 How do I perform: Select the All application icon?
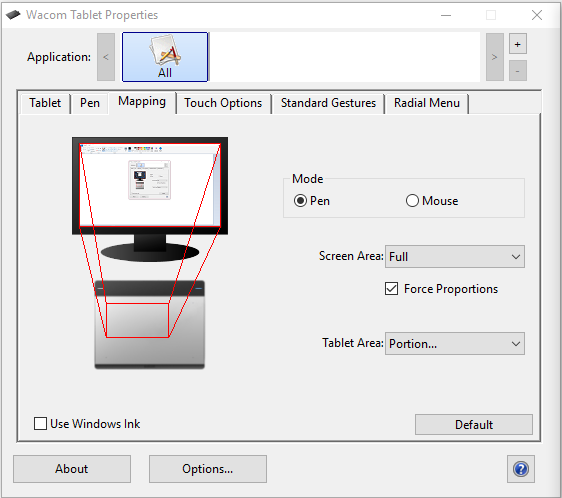click(x=165, y=57)
